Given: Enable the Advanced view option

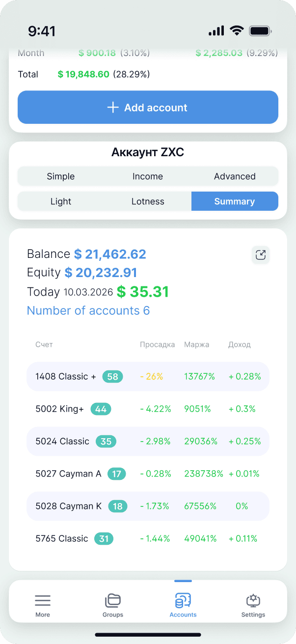Looking at the screenshot, I should (x=235, y=176).
